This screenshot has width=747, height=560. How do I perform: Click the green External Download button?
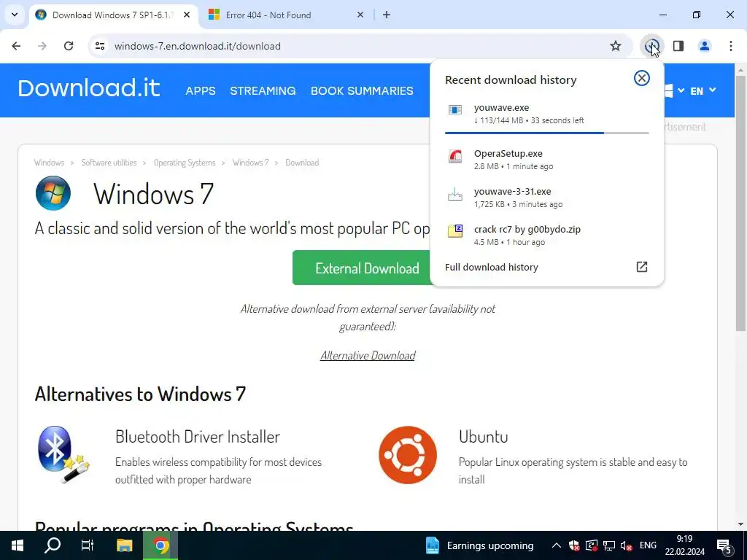[361, 268]
